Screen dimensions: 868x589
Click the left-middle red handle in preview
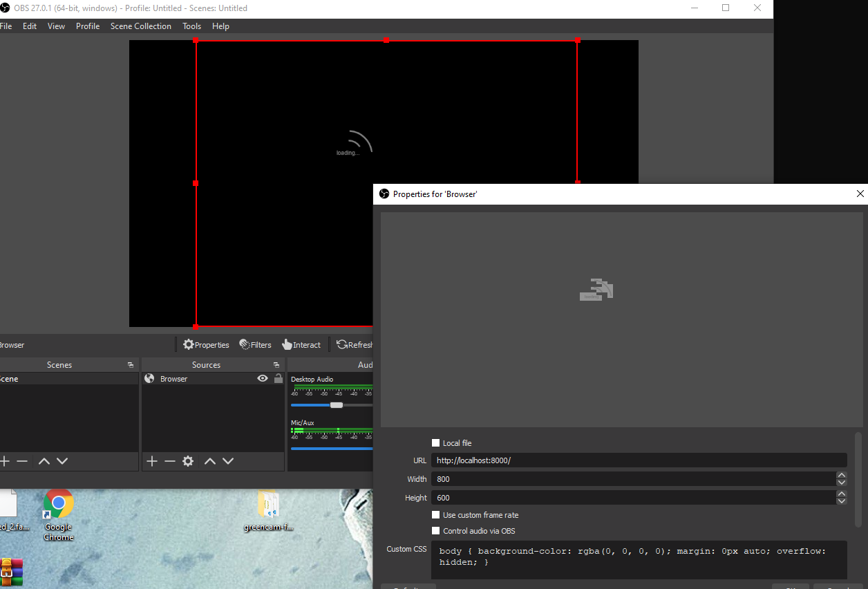(x=196, y=183)
